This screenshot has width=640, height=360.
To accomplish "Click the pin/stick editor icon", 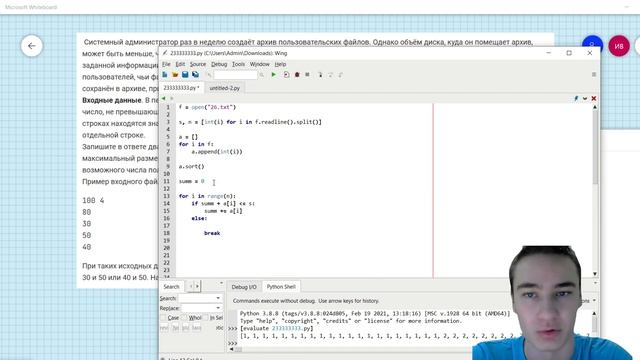I will tap(576, 98).
